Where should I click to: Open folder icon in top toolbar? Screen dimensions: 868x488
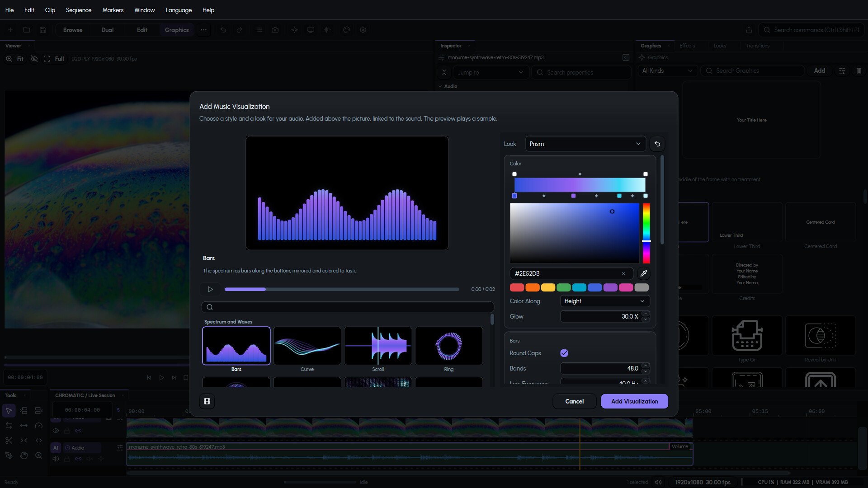click(x=27, y=30)
